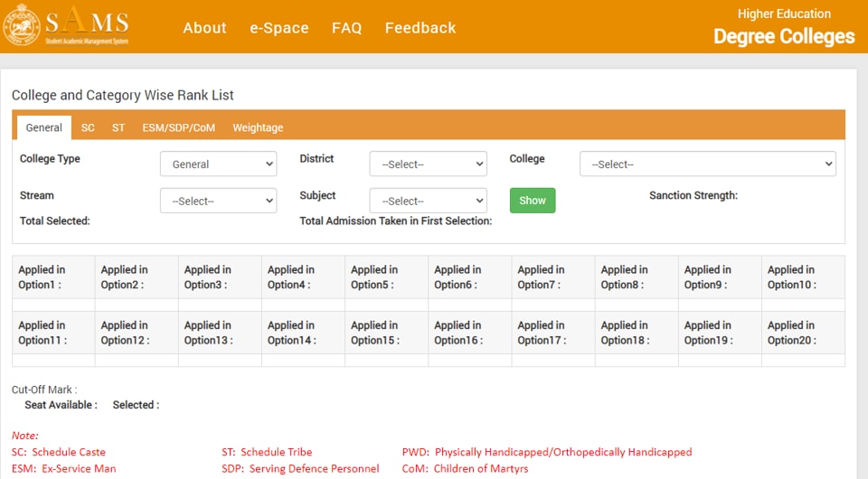Click the SAMS logo emblem

[x=22, y=25]
